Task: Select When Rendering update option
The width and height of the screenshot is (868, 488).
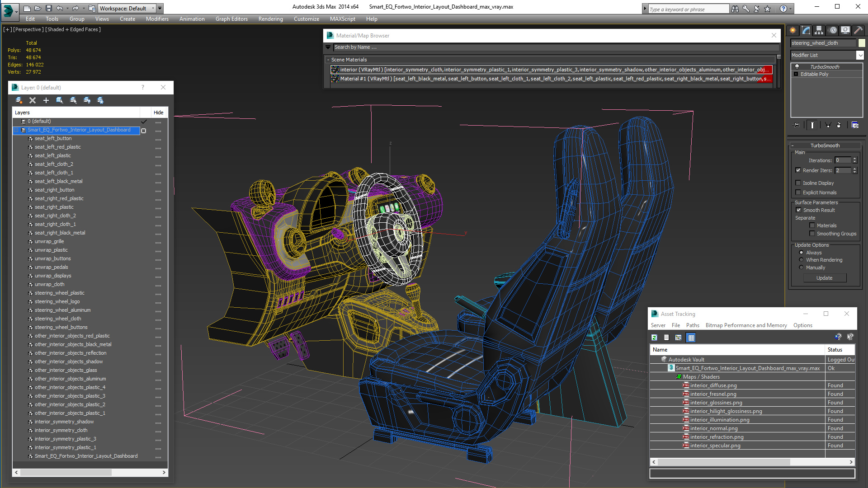Action: coord(802,260)
